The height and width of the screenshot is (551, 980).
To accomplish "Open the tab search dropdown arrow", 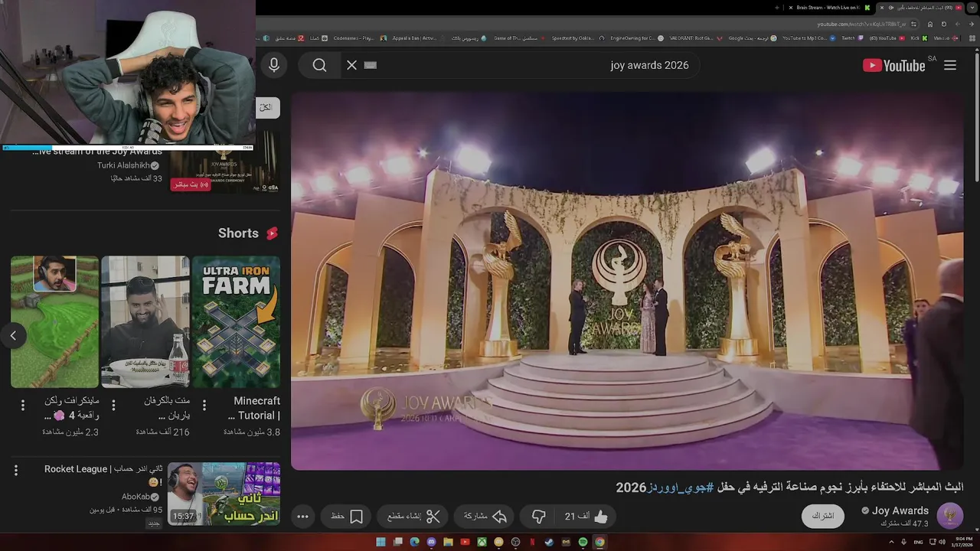I will (x=972, y=8).
